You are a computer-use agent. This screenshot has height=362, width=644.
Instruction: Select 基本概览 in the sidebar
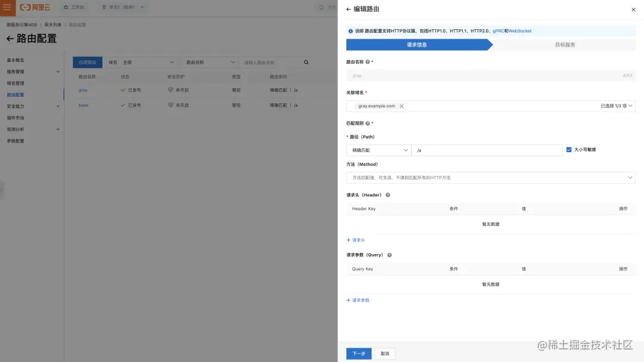click(x=16, y=60)
